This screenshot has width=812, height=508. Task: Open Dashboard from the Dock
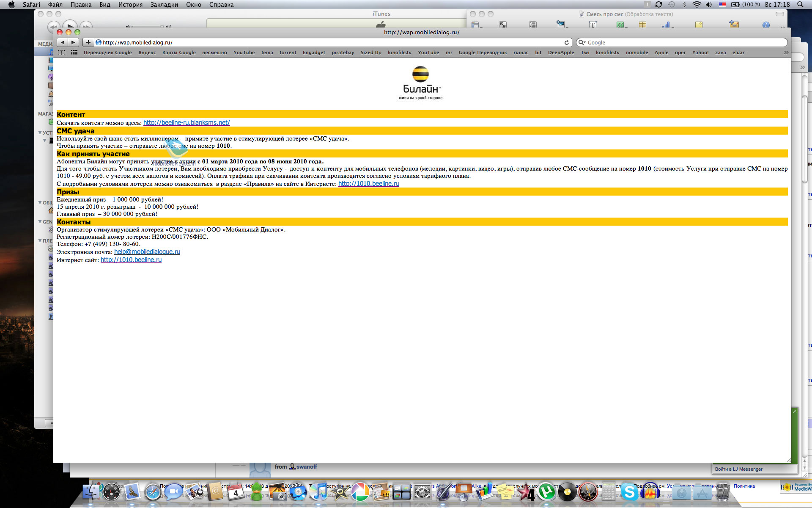pyautogui.click(x=112, y=492)
